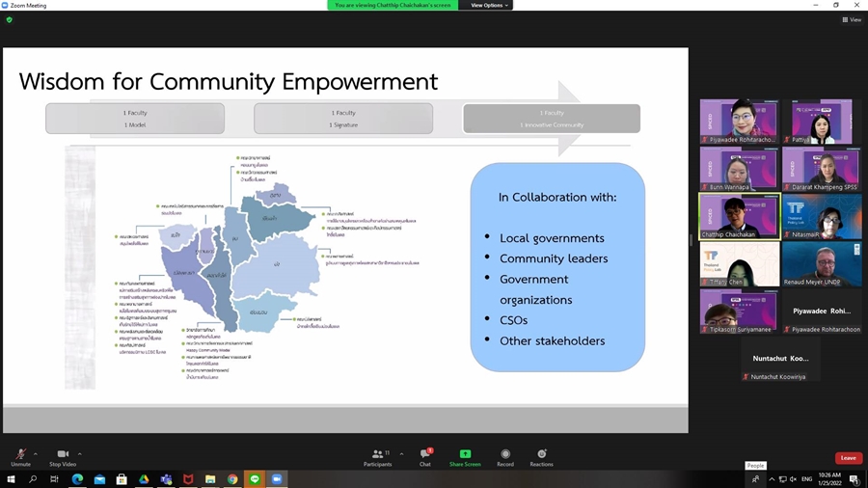
Task: Select Renaud Meyer UNDP's video tile
Action: [821, 263]
